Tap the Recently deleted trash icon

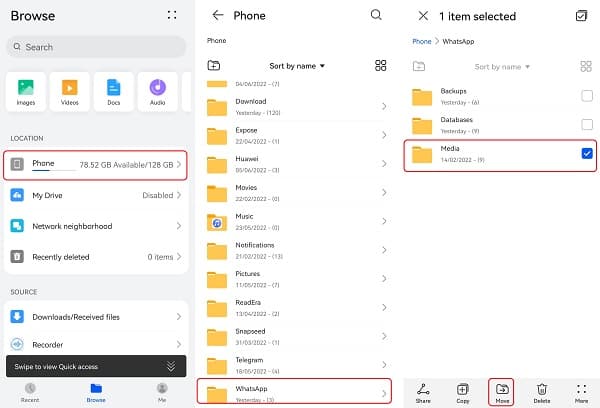pos(17,256)
